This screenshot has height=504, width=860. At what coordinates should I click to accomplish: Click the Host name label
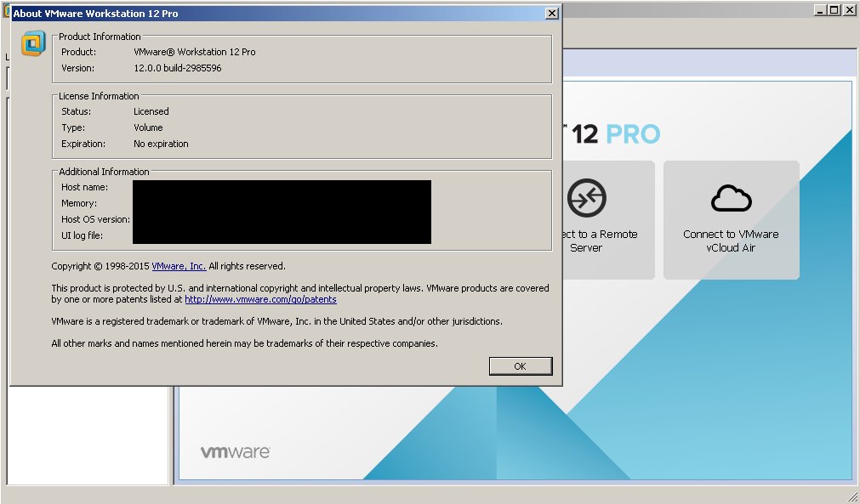point(84,187)
